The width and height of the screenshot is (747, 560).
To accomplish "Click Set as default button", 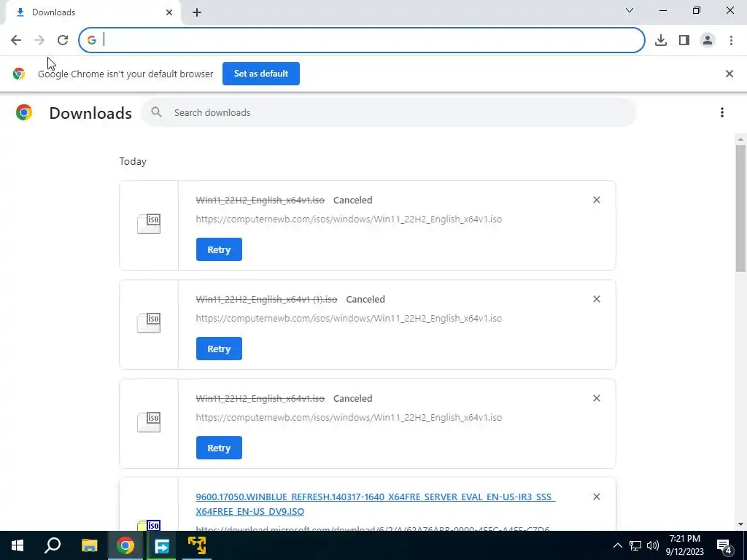I will click(261, 74).
